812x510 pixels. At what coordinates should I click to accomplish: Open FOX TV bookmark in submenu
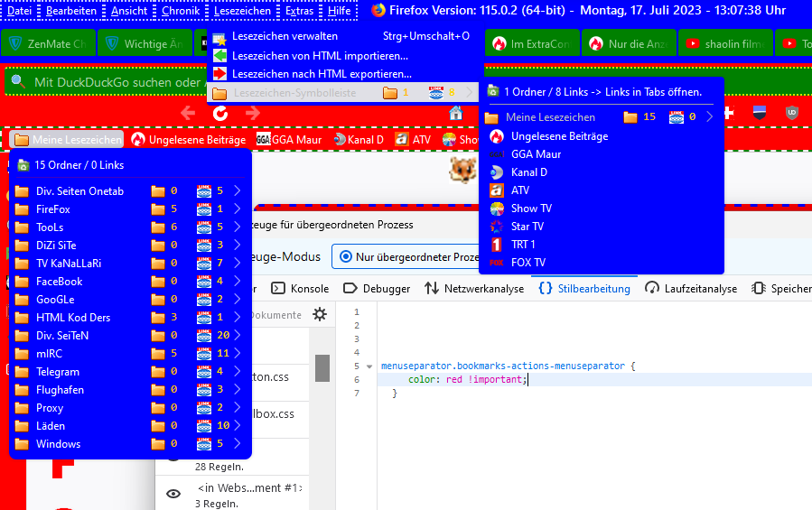tap(527, 263)
